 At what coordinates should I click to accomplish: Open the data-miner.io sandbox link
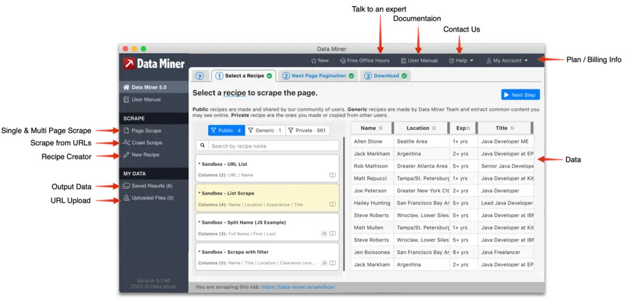[x=298, y=287]
